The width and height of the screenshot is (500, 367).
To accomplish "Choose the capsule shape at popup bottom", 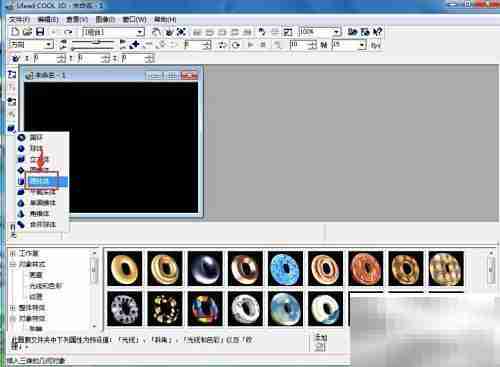I will (43, 224).
